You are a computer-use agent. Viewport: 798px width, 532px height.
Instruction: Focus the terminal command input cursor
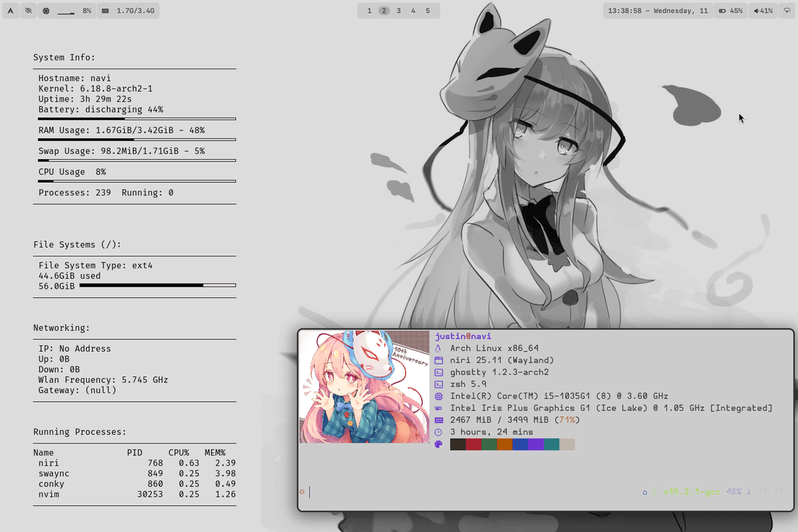point(310,492)
